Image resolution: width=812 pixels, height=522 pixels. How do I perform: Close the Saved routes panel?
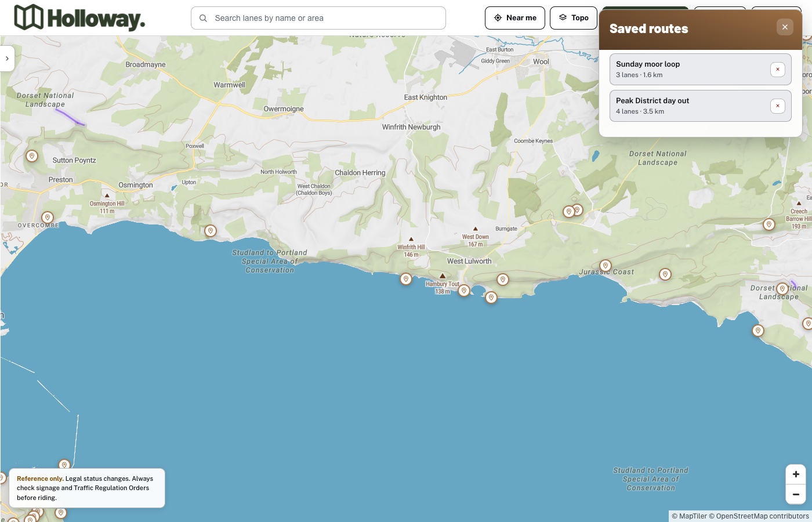click(x=785, y=27)
